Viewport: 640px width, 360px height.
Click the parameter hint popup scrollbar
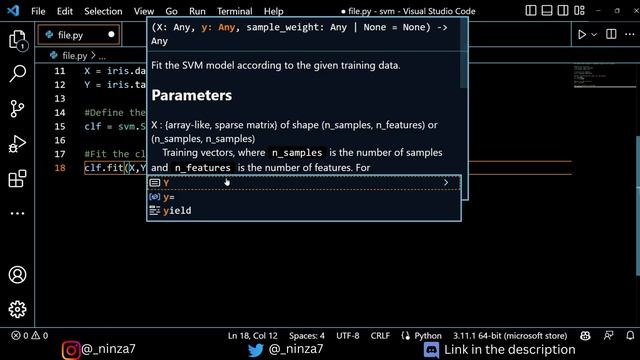point(464,53)
